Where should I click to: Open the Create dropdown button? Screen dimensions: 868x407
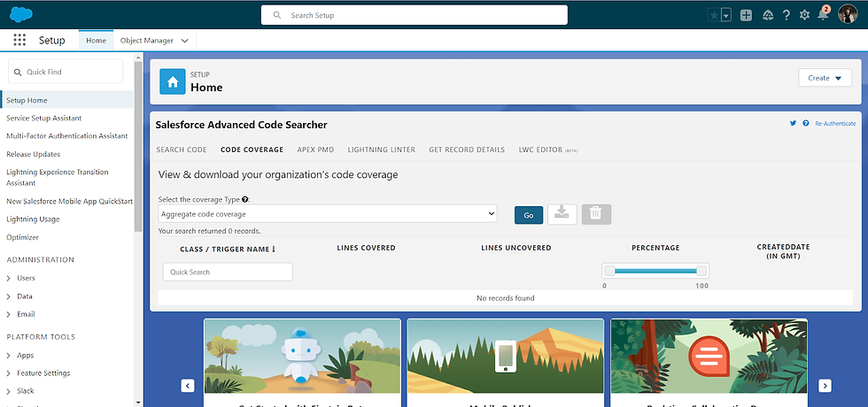pos(825,78)
